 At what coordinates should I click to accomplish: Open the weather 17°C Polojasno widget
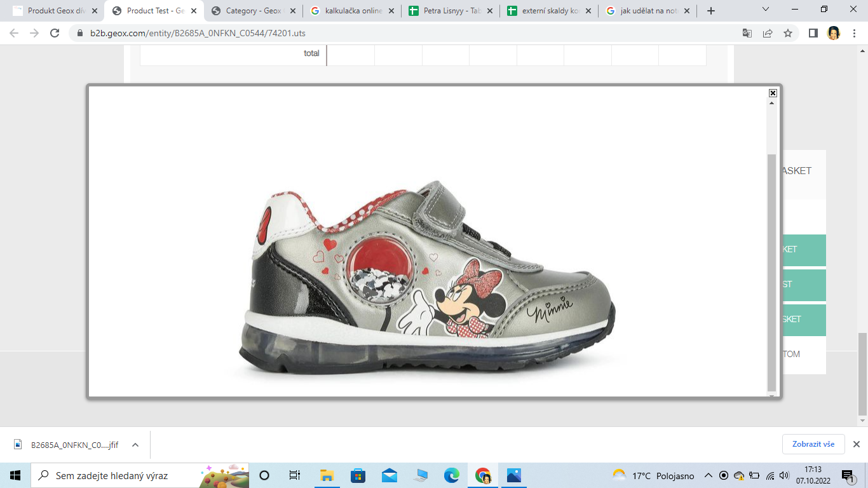pyautogui.click(x=653, y=475)
